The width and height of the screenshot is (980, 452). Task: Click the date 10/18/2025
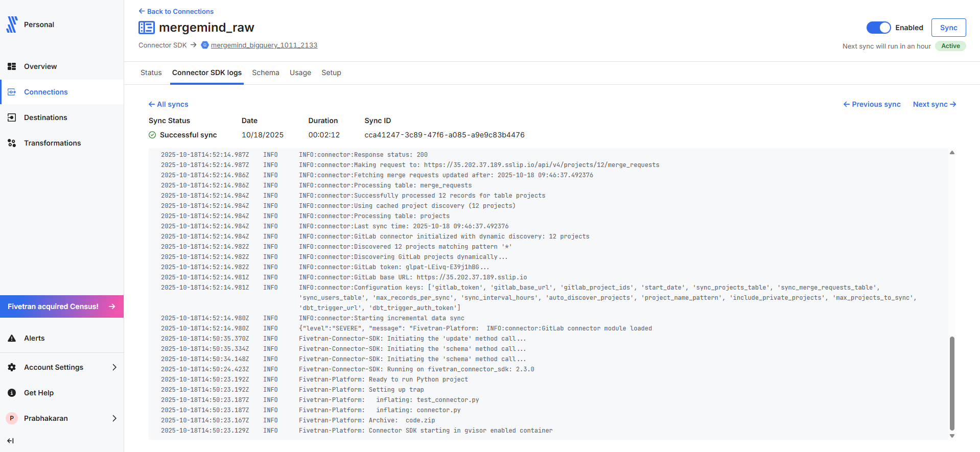(x=263, y=135)
